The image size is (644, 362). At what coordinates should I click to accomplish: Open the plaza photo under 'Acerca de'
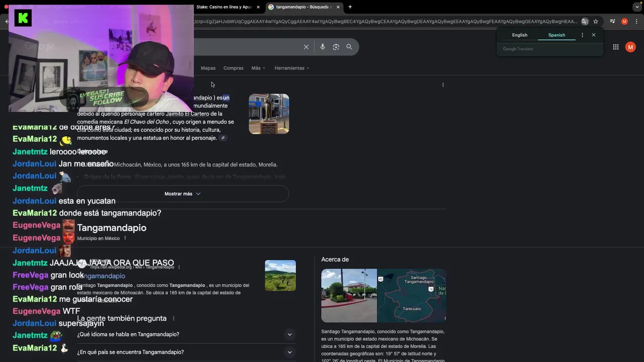pos(349,296)
